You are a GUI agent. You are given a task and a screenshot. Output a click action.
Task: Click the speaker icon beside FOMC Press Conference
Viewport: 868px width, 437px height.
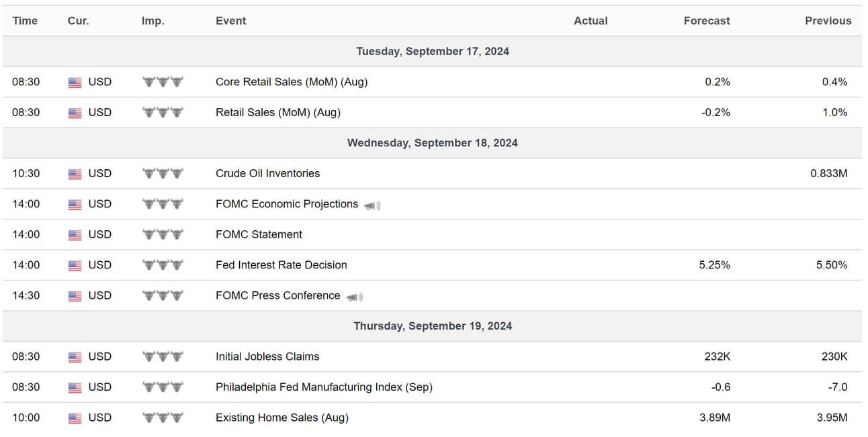(x=354, y=297)
